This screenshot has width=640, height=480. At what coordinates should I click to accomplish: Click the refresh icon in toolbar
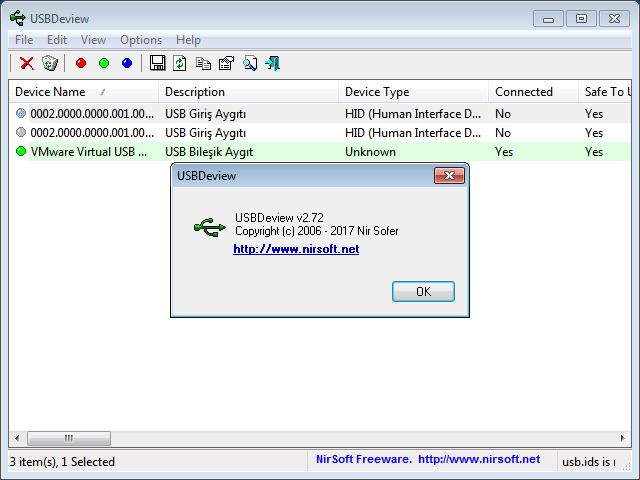pos(180,63)
